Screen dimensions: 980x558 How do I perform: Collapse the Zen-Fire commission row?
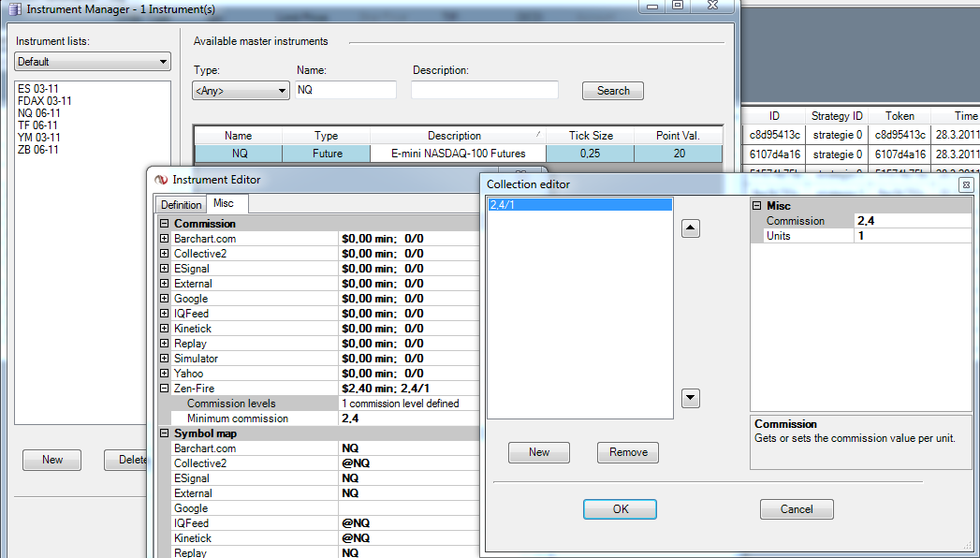coord(164,389)
